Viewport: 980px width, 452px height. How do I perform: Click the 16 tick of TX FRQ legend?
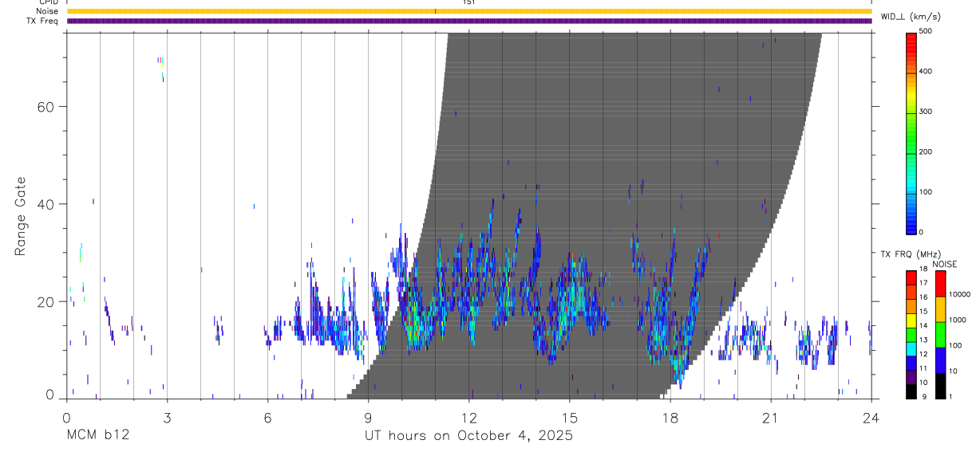pyautogui.click(x=923, y=297)
